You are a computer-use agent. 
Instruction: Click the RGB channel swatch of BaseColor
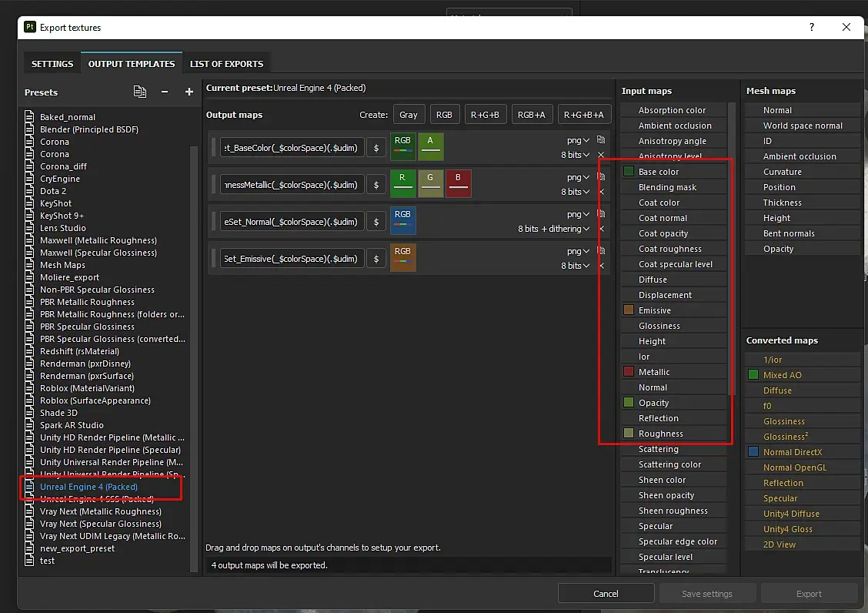pos(402,147)
